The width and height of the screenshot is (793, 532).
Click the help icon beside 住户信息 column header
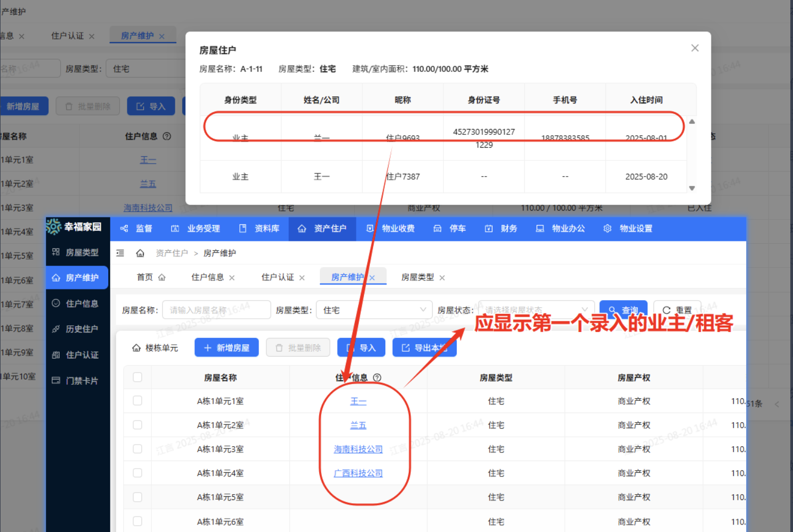[377, 377]
